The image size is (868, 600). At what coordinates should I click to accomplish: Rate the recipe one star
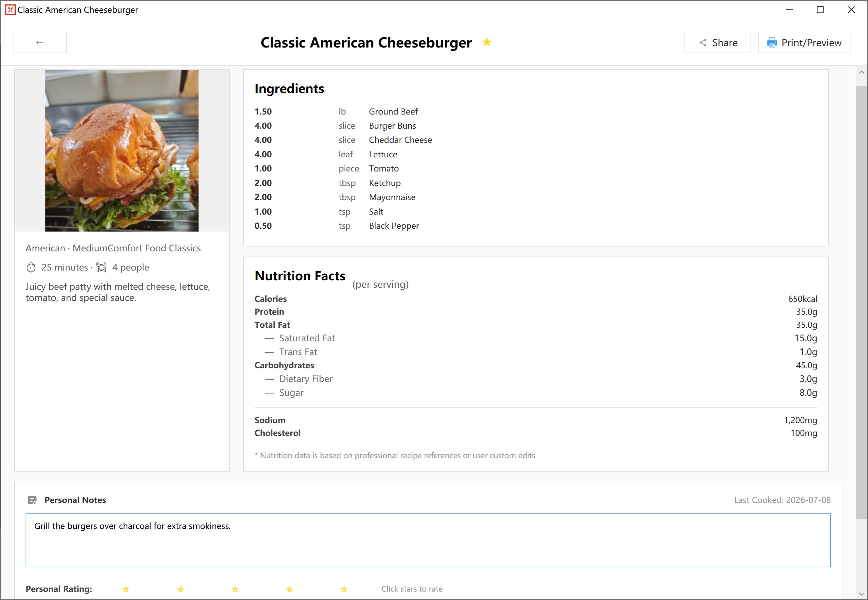pyautogui.click(x=126, y=589)
